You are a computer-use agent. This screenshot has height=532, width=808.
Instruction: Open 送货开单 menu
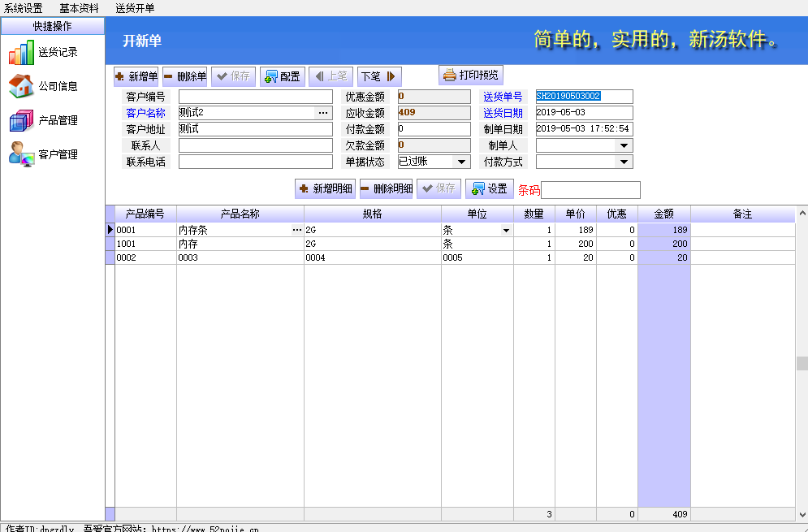point(135,8)
